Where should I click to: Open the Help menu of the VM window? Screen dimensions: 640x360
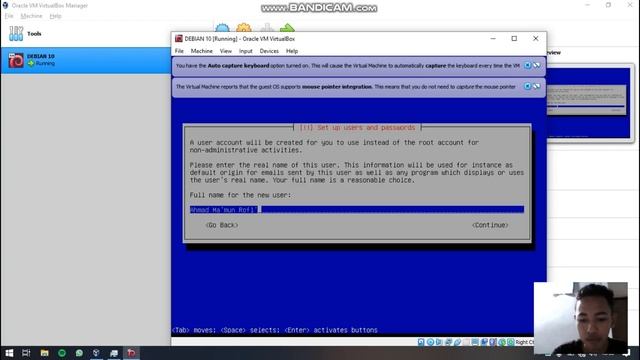[x=292, y=51]
